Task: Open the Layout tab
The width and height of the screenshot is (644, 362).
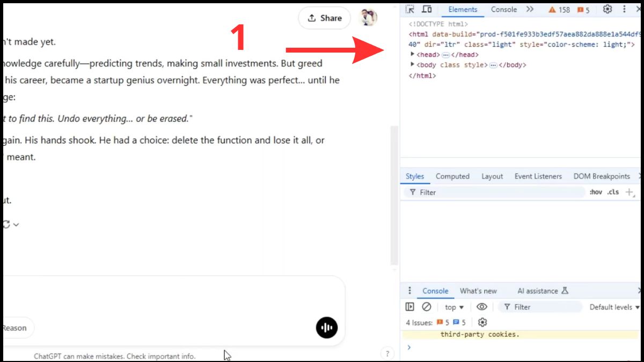Action: [x=492, y=176]
